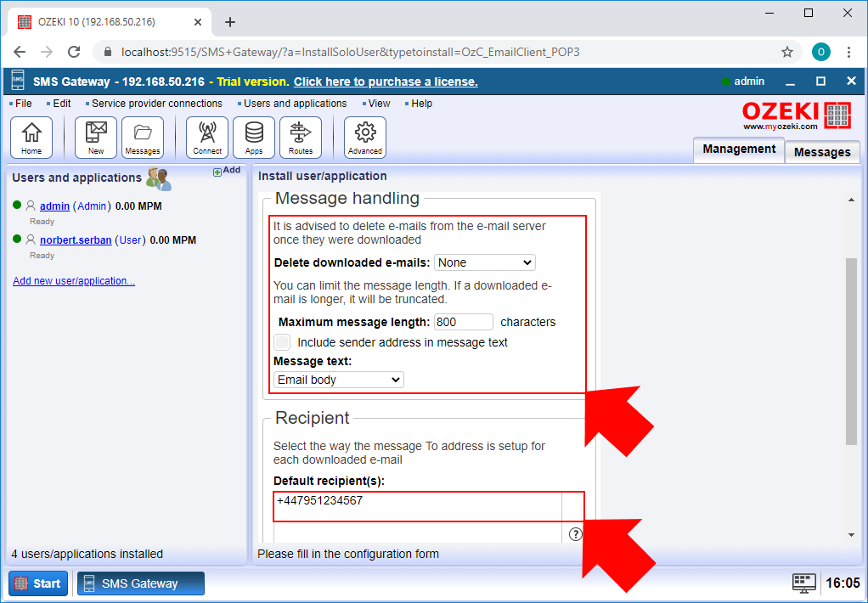
Task: Switch to the Messages tab
Action: pyautogui.click(x=822, y=152)
